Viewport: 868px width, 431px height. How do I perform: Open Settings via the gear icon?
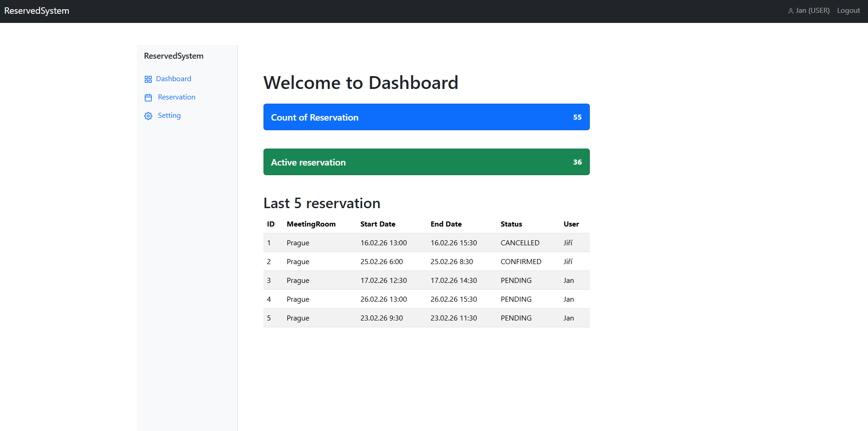[148, 116]
